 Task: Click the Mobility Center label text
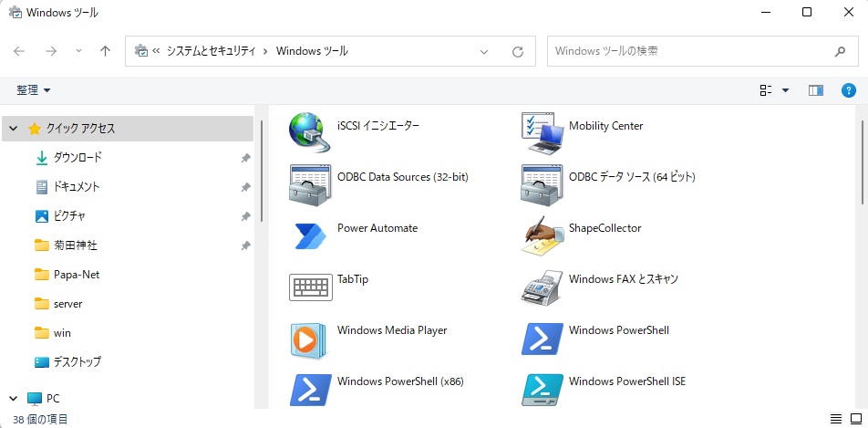tap(605, 126)
